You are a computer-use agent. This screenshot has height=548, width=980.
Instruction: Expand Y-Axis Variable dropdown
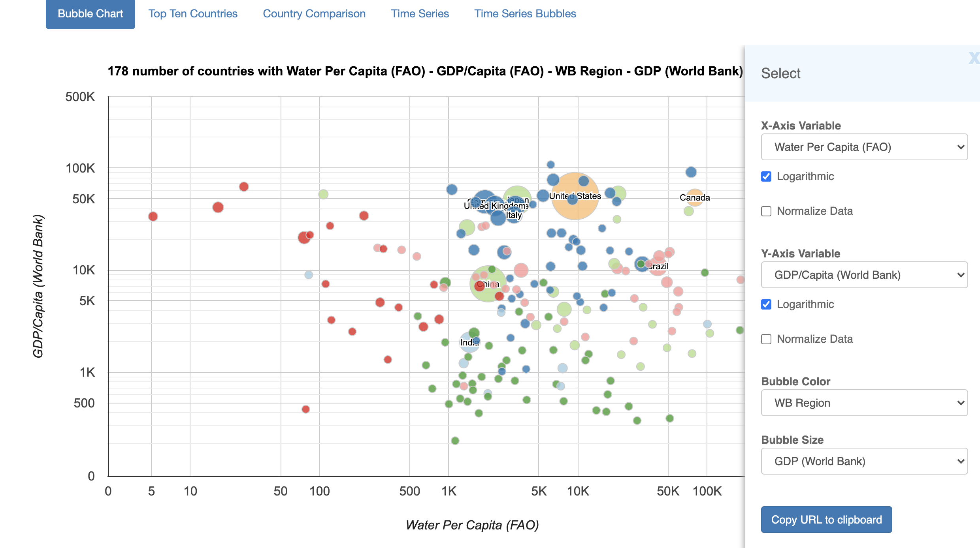pos(863,274)
